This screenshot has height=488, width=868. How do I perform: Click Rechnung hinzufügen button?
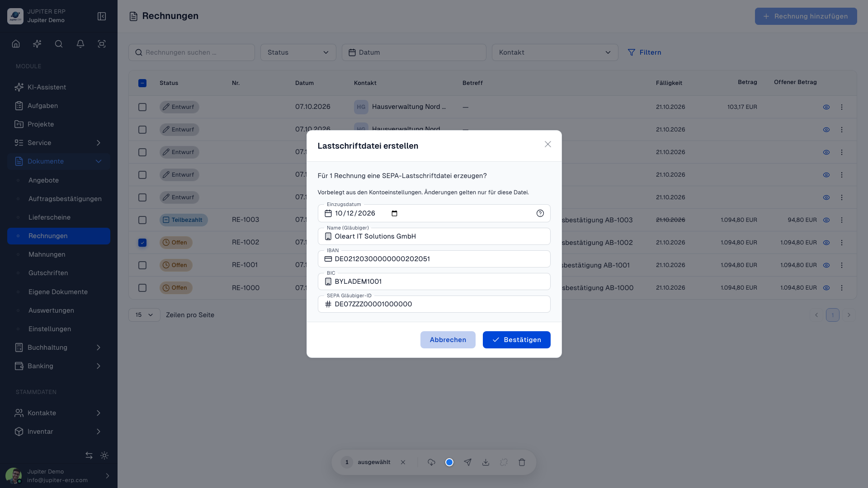(x=806, y=16)
